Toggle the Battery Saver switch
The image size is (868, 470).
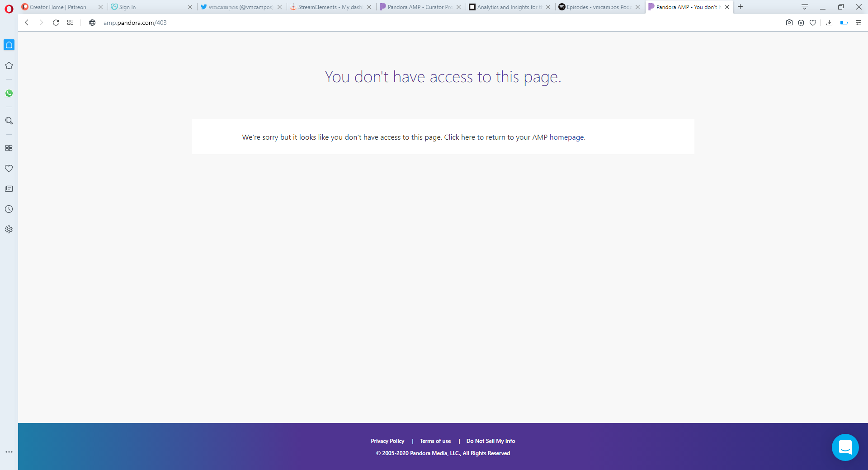[844, 23]
